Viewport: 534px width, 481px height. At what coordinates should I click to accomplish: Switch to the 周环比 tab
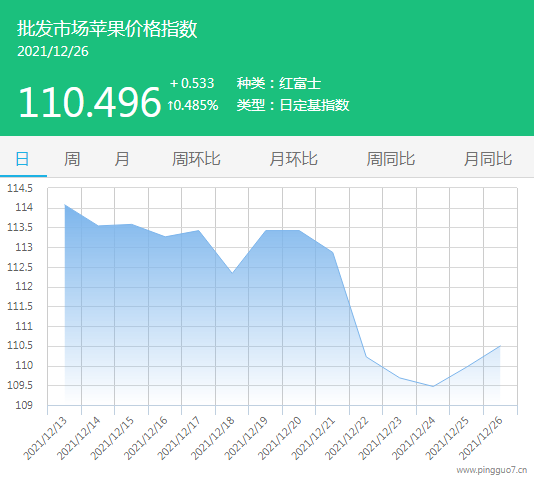coord(196,159)
